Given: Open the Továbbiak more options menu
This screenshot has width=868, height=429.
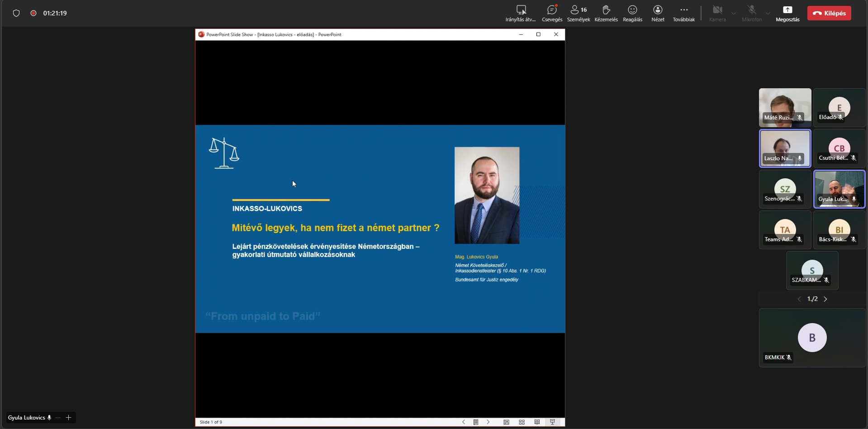Looking at the screenshot, I should point(683,13).
